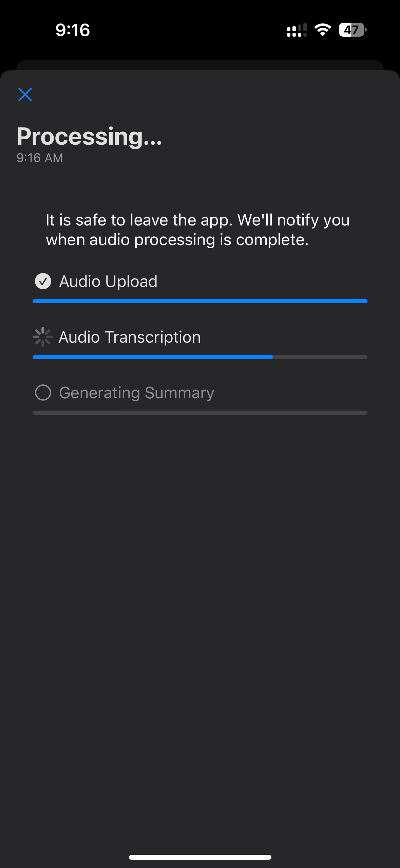Image resolution: width=400 pixels, height=868 pixels.
Task: Select the Generating Summary step label
Action: [x=136, y=393]
